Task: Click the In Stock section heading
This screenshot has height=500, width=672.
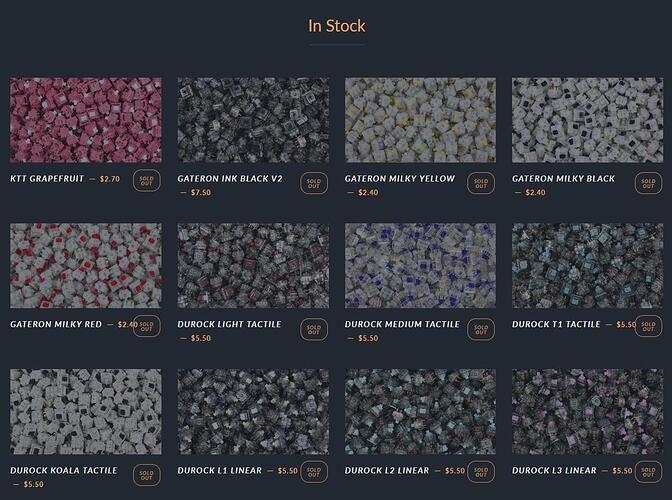Action: (336, 26)
